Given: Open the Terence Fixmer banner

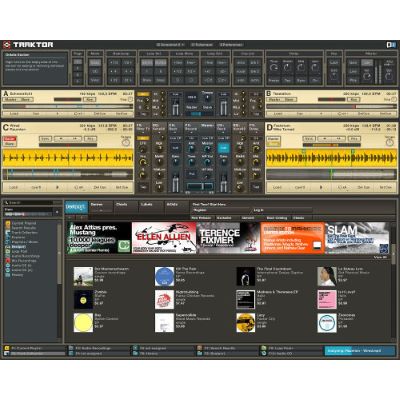Looking at the screenshot, I should (228, 238).
